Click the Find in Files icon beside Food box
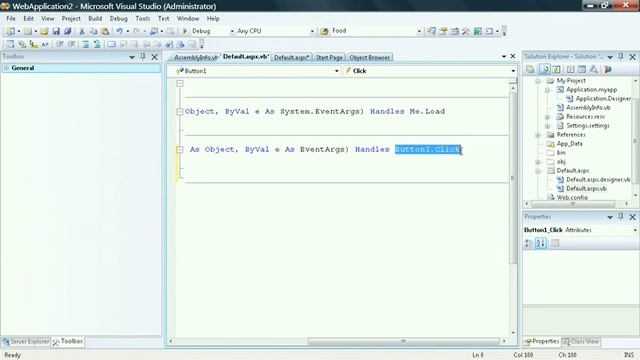This screenshot has height=360, width=640. coord(324,31)
